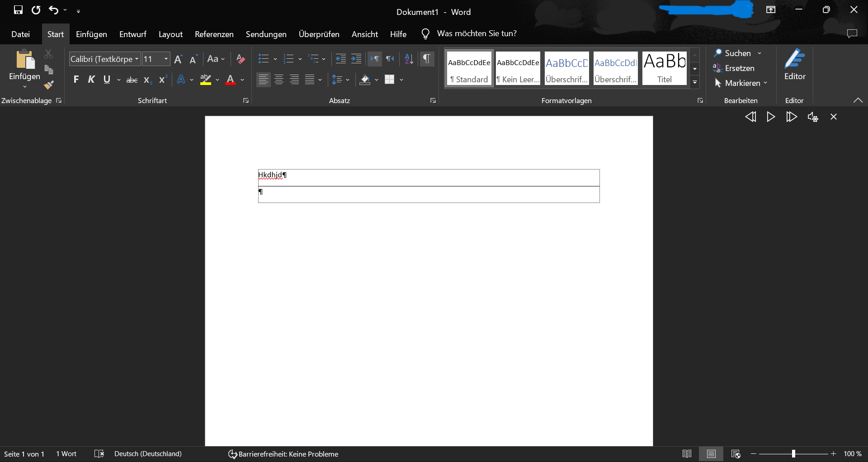Toggle underline formatting (U)
868x462 pixels.
pyautogui.click(x=107, y=80)
